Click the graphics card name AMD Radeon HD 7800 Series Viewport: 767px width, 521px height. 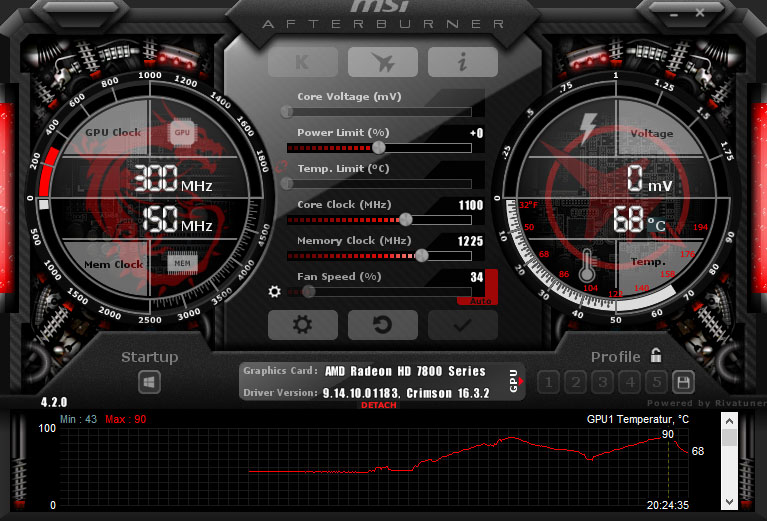point(405,371)
